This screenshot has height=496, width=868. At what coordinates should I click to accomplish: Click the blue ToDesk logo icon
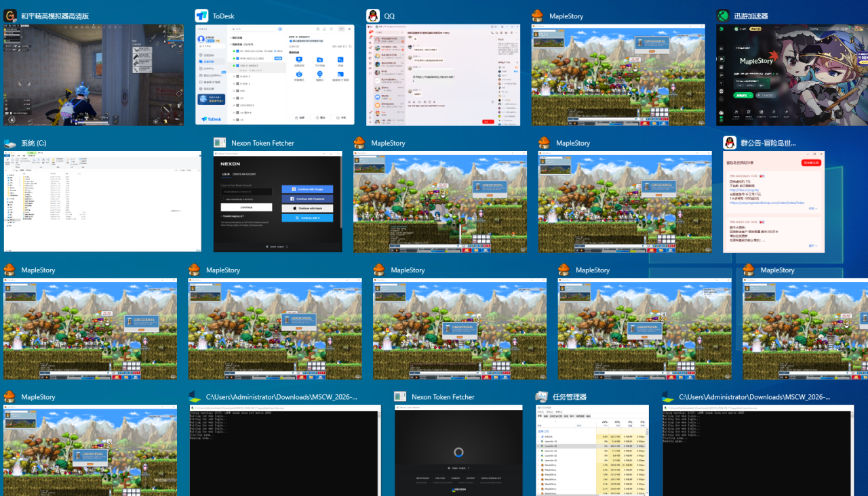tap(201, 16)
